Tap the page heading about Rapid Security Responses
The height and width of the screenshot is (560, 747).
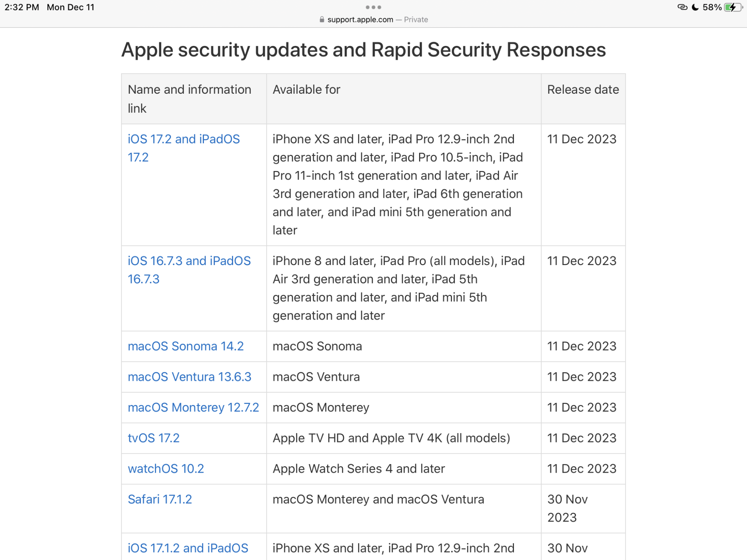click(363, 50)
